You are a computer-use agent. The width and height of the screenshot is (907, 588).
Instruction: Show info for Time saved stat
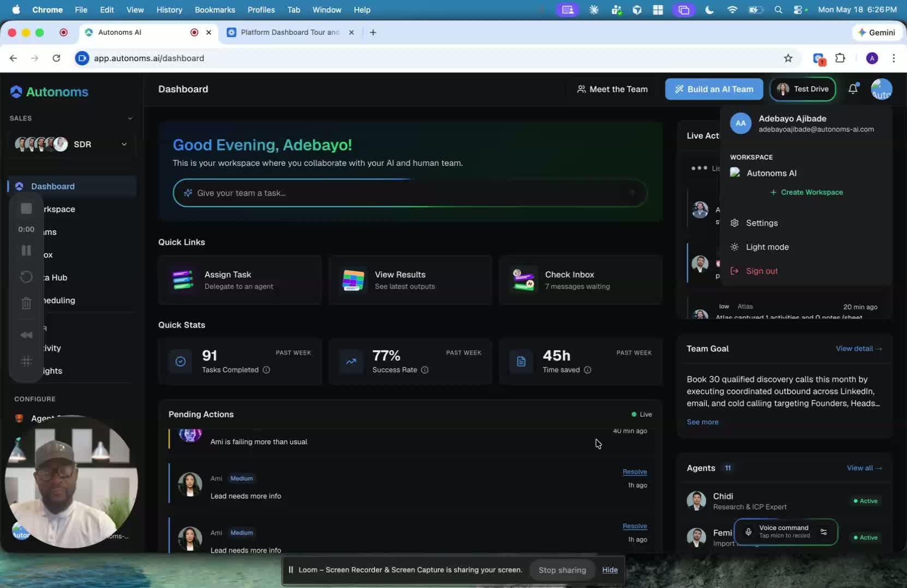pos(587,370)
